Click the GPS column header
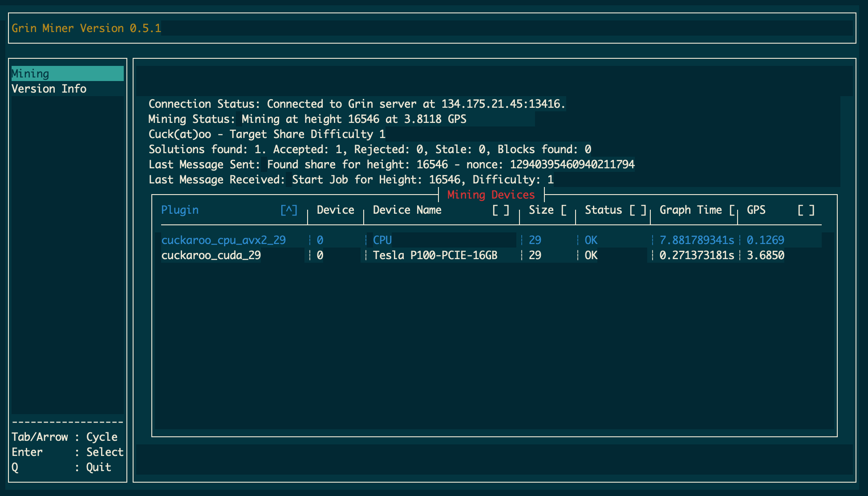The image size is (868, 496). click(756, 210)
